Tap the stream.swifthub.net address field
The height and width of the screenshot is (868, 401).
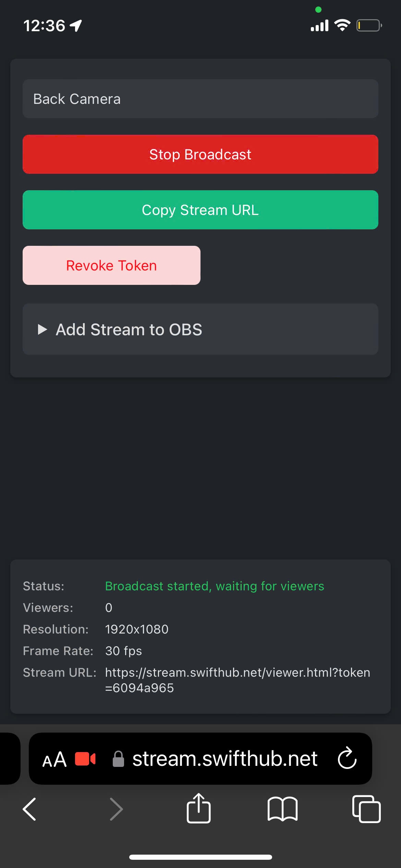tap(200, 759)
